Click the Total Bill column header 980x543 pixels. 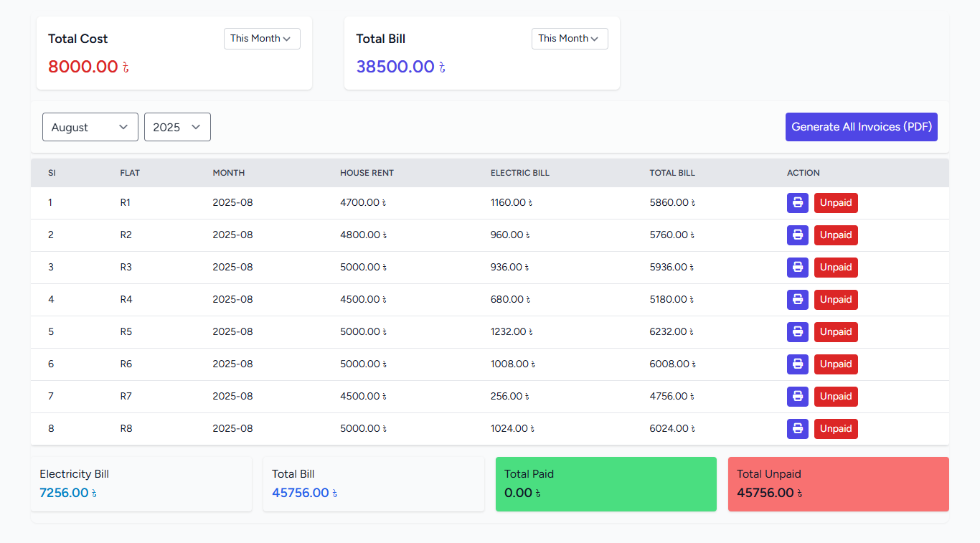[672, 173]
